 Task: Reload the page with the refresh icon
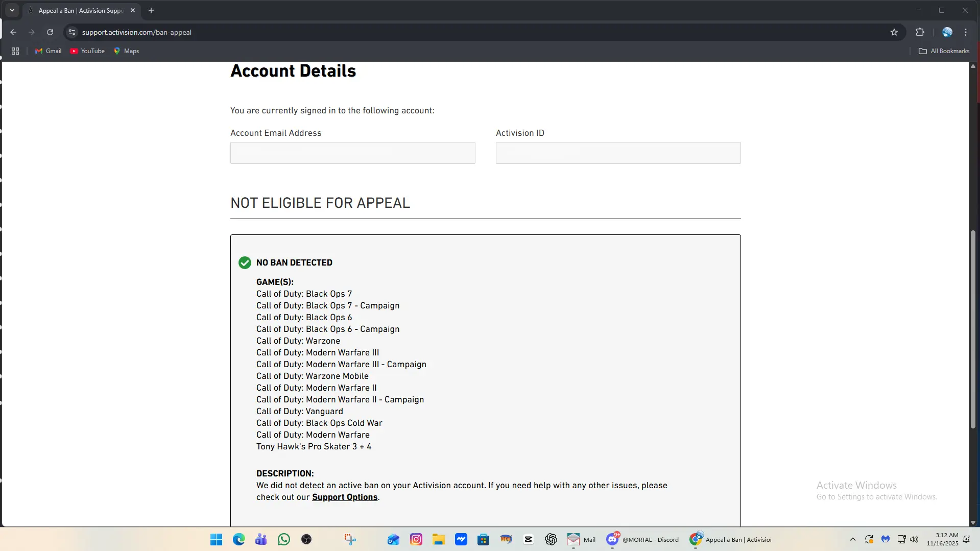tap(50, 32)
